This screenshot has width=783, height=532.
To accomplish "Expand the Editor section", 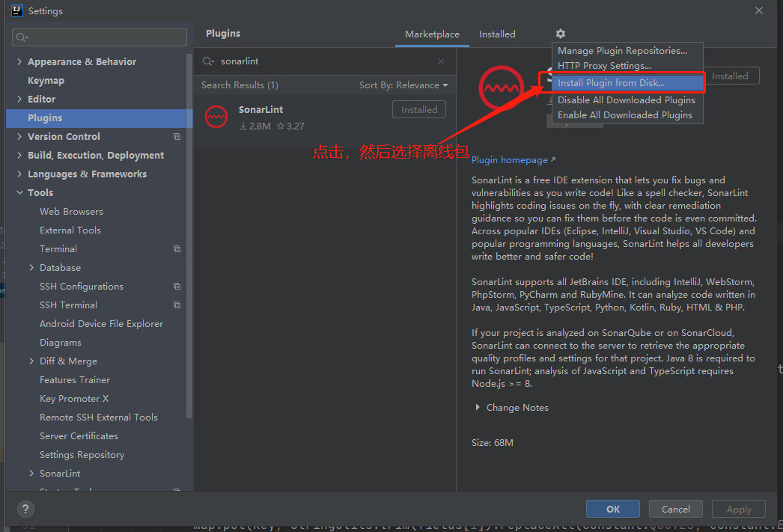I will [x=19, y=100].
